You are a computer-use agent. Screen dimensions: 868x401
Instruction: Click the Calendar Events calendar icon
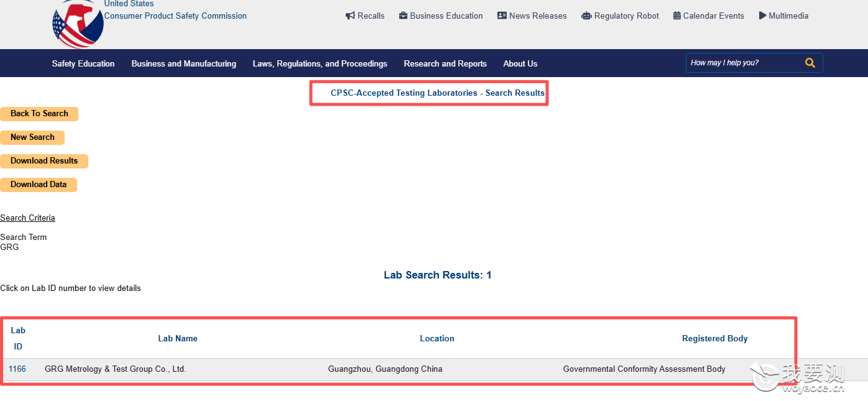(676, 16)
